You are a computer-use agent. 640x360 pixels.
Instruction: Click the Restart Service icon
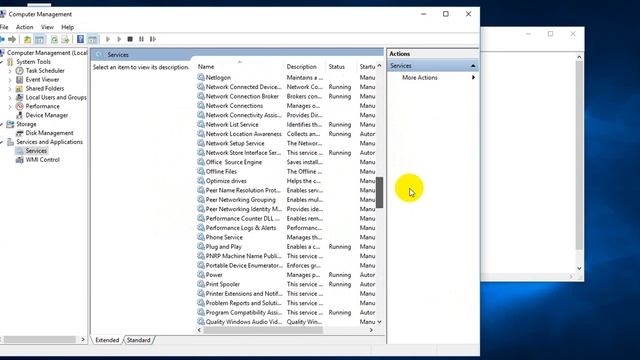point(153,39)
